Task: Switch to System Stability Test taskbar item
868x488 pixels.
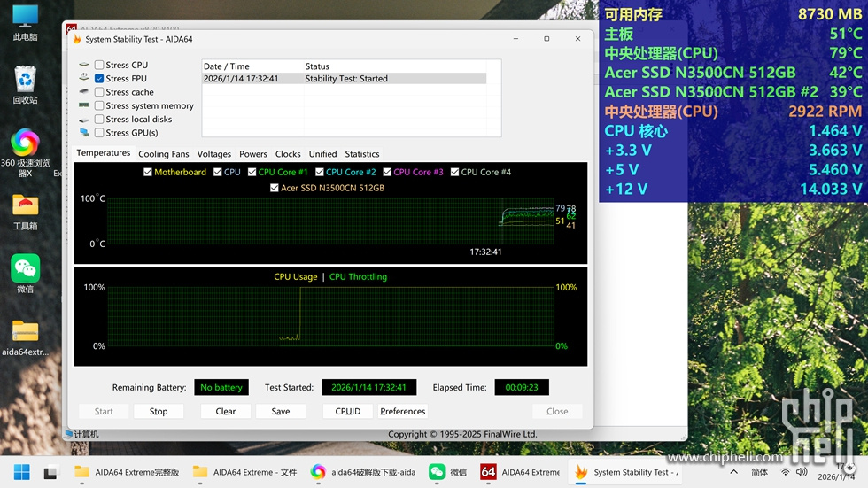Action: (x=624, y=472)
